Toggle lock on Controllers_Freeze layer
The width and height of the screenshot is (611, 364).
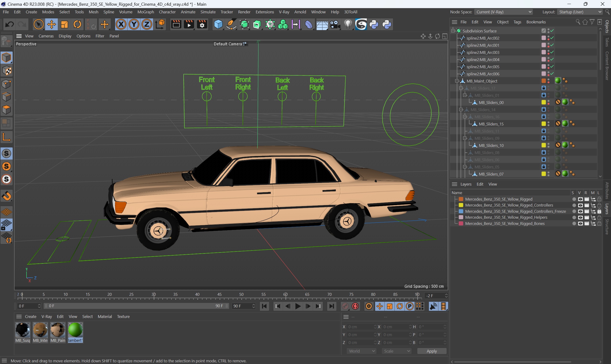coord(599,211)
